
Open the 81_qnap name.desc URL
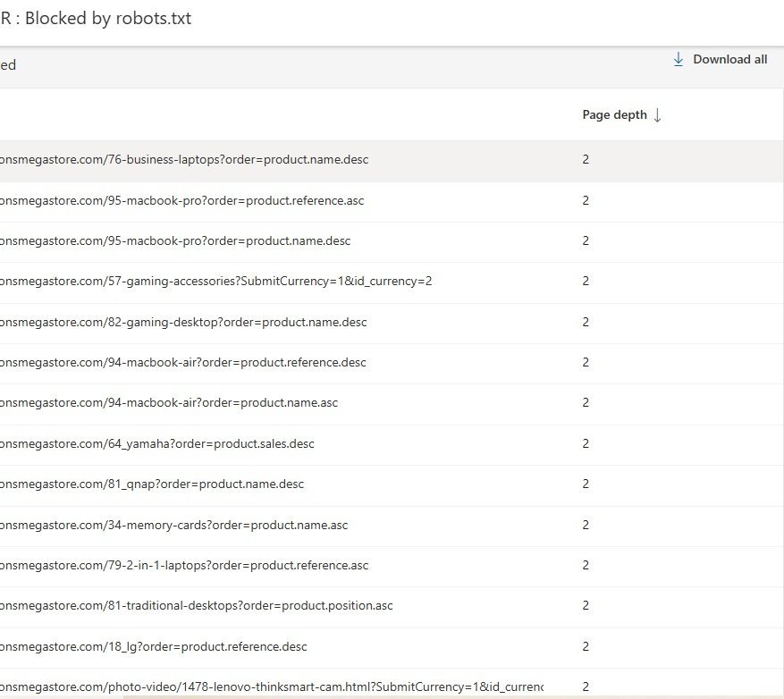[152, 484]
